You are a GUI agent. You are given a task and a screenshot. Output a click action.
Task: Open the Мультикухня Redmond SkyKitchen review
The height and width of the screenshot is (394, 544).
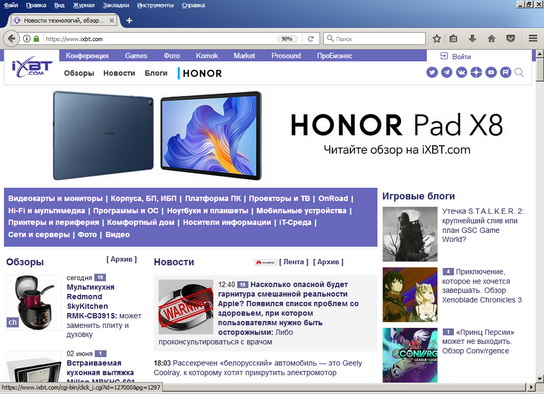104,311
